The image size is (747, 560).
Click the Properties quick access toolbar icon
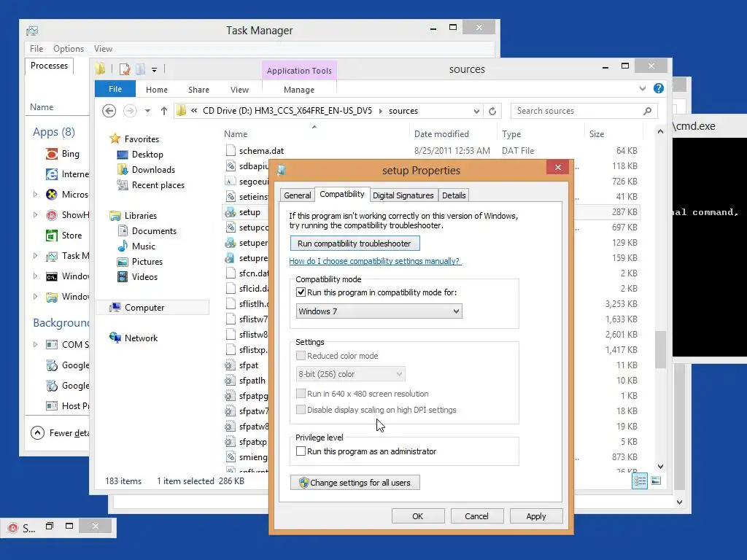(125, 69)
